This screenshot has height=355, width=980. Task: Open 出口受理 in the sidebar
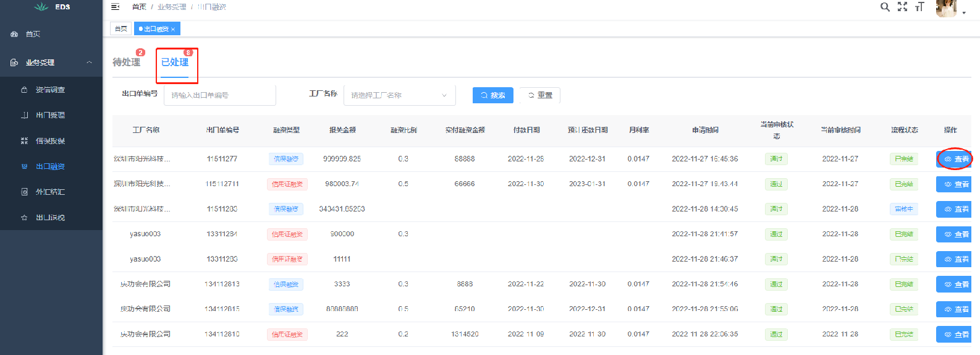tap(51, 115)
